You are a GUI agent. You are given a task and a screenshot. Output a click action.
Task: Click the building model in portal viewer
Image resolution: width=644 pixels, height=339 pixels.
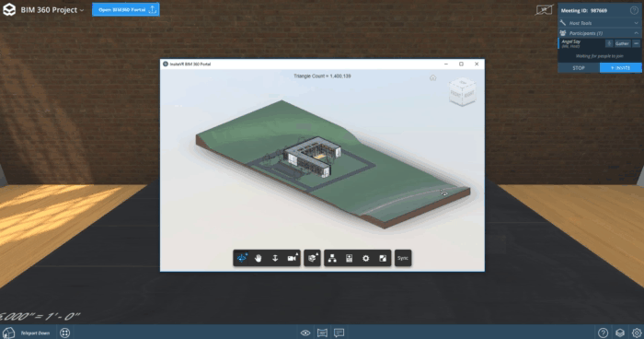point(312,158)
